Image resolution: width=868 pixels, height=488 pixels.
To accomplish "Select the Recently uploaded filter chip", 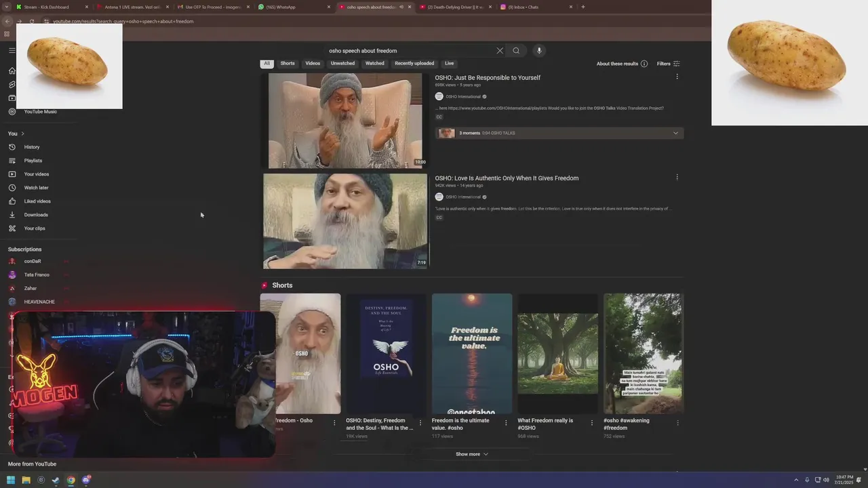I will pos(414,64).
